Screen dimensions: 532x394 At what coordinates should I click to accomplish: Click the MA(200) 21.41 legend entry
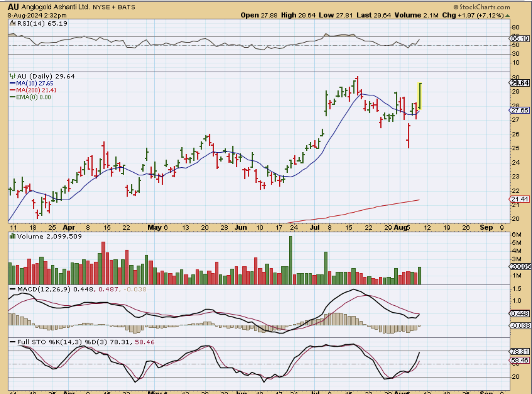36,90
